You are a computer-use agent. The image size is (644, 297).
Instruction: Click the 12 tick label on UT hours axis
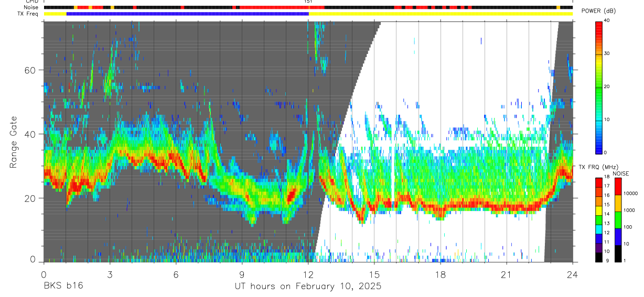click(x=308, y=274)
